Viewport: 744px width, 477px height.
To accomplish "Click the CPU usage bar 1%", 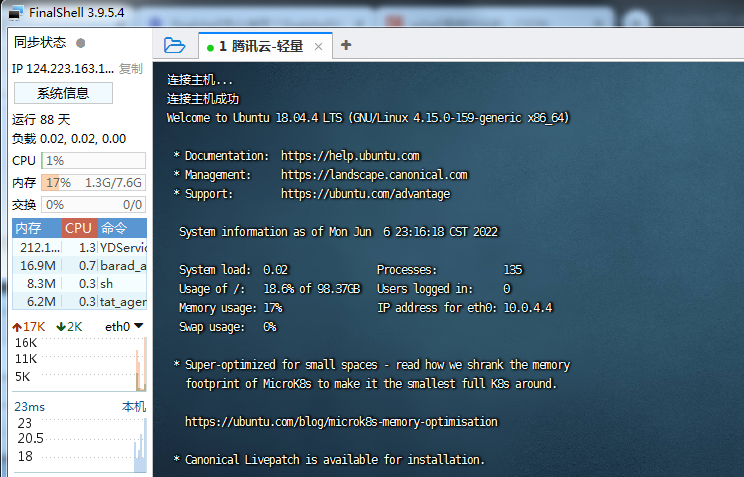I will coord(93,160).
